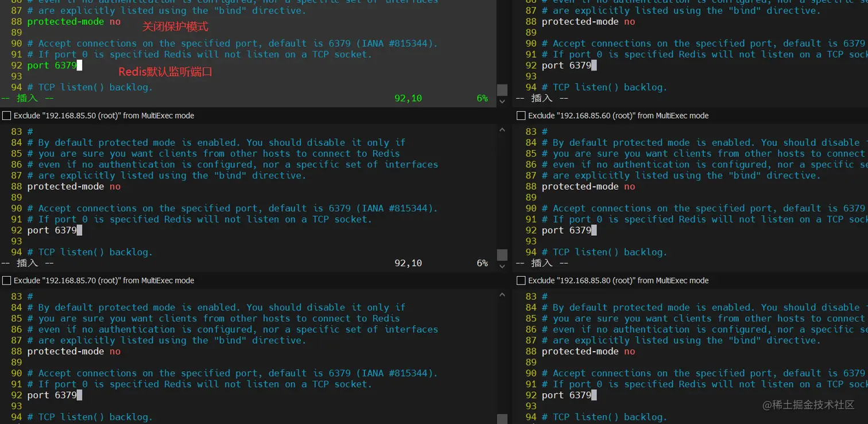
Task: Click white "6%" indicator in 192.168.85.50 terminal
Action: (x=482, y=263)
